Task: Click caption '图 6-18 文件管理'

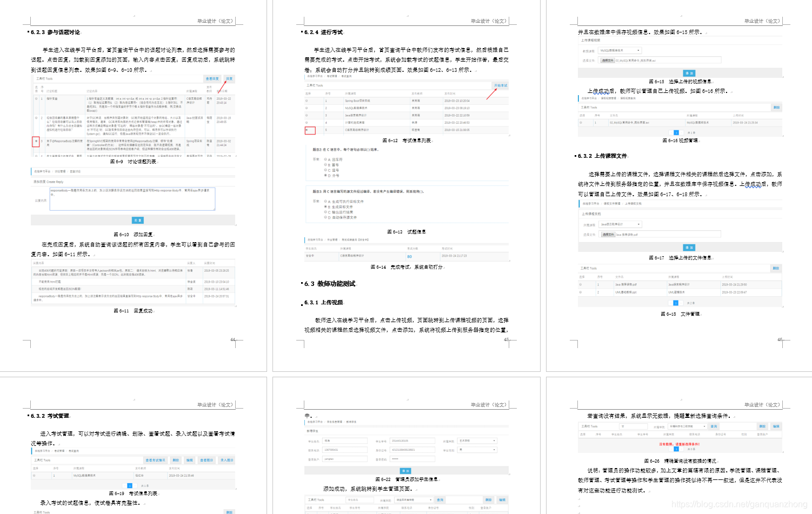Action: (680, 314)
